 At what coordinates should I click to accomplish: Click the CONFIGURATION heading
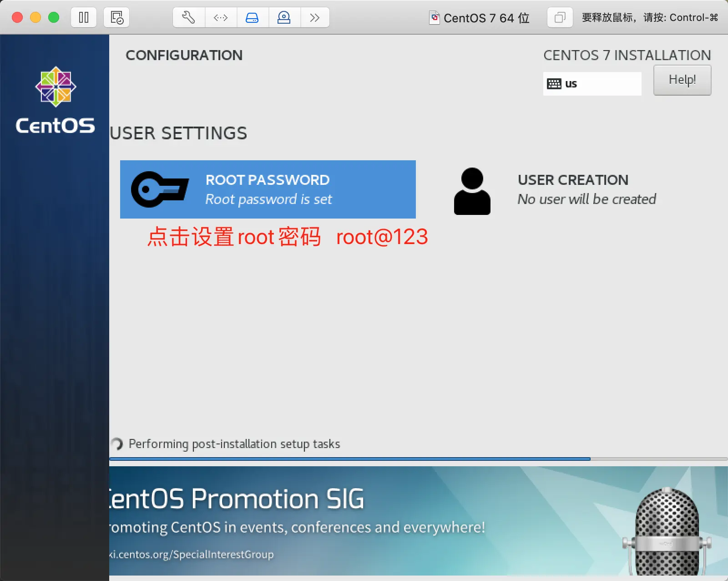(184, 55)
